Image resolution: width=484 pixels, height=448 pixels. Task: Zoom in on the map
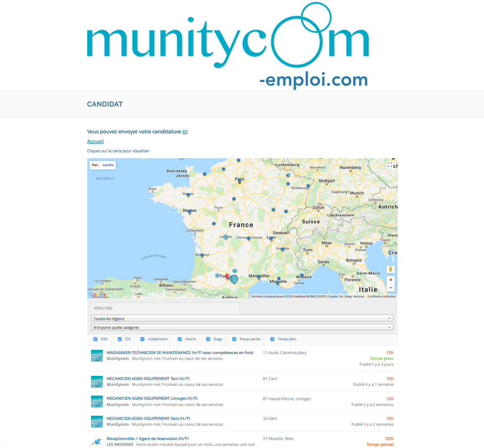coord(390,280)
